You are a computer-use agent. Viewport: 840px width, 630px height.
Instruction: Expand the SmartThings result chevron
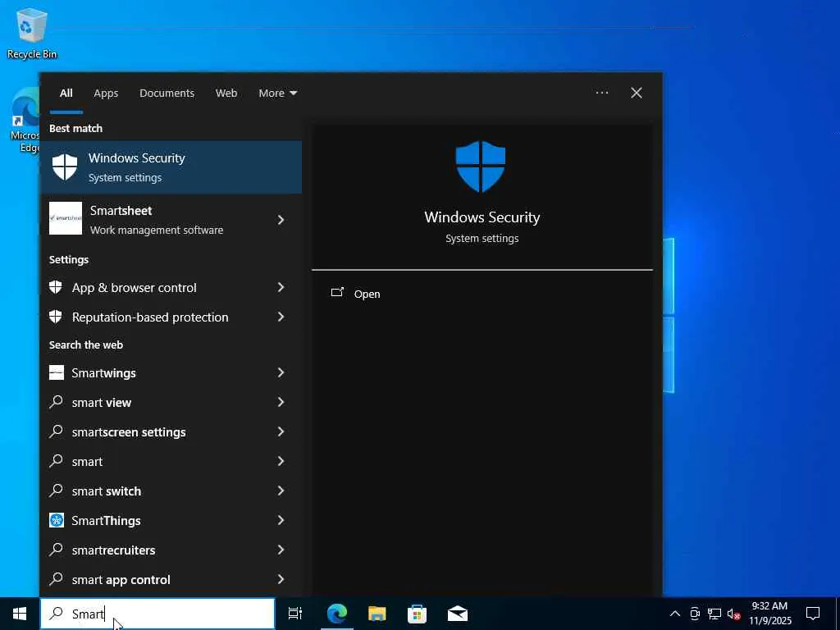tap(281, 519)
